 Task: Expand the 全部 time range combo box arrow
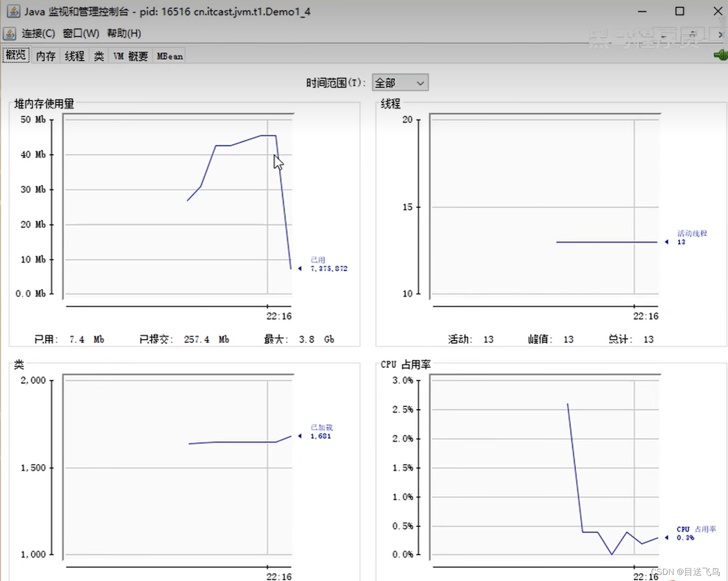click(420, 82)
